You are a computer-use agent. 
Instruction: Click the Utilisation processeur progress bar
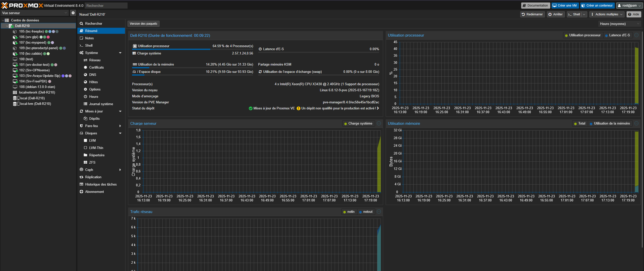coord(193,49)
